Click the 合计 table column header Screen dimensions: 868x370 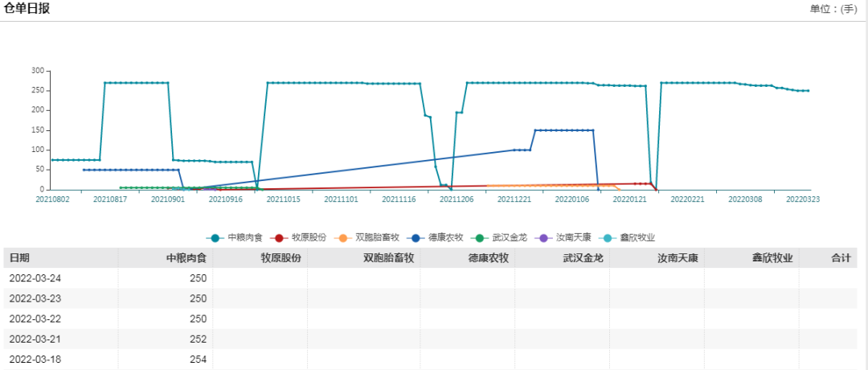pos(841,257)
